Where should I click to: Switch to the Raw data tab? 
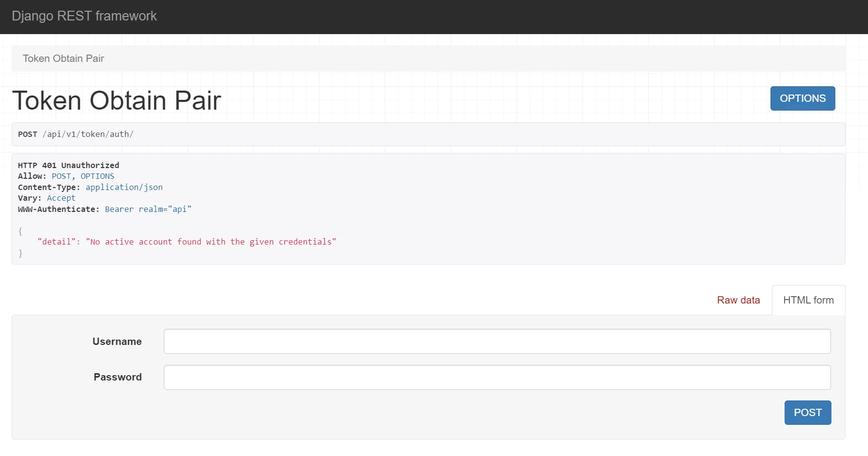[x=738, y=300]
